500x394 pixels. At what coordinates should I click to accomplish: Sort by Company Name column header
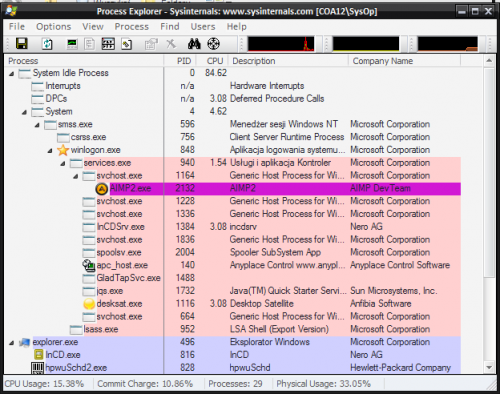[x=405, y=61]
